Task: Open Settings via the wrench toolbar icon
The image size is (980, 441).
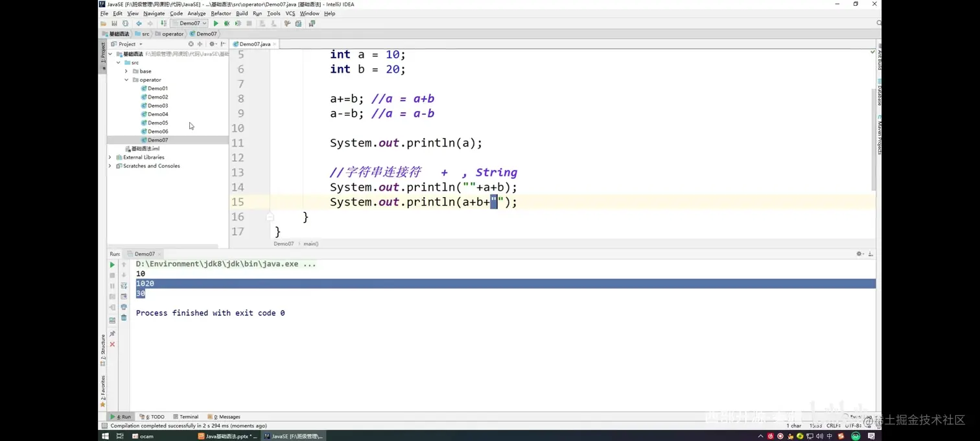Action: click(288, 23)
